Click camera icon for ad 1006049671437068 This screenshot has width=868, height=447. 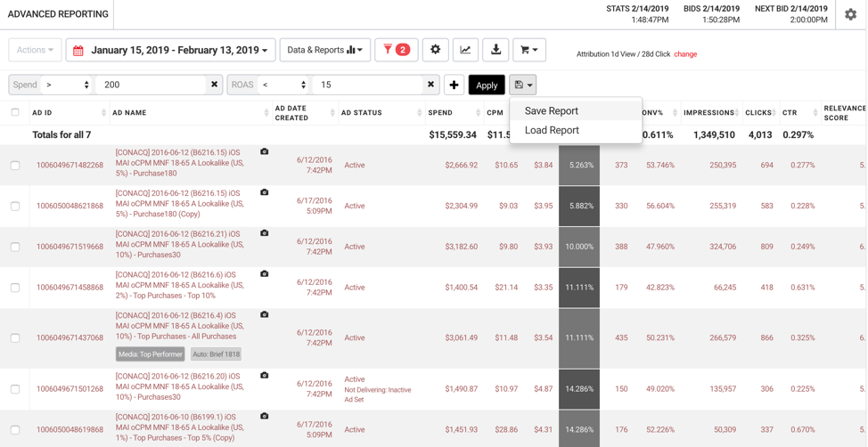tap(264, 315)
